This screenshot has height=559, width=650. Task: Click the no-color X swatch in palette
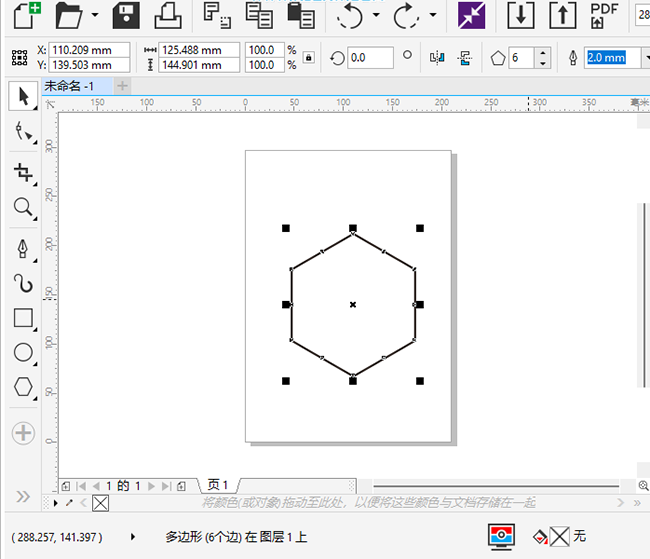[x=100, y=502]
